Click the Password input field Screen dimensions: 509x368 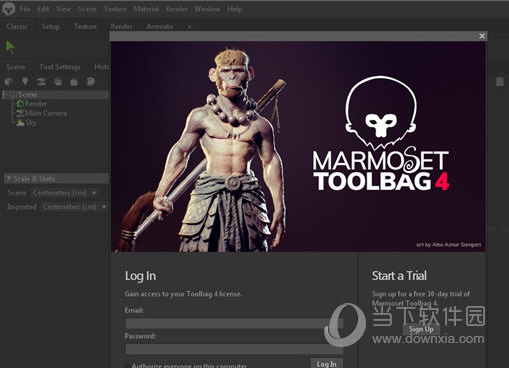pyautogui.click(x=234, y=349)
